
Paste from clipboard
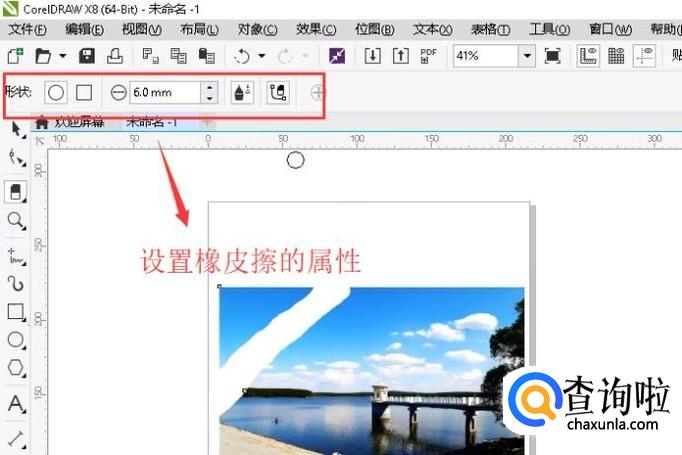point(206,56)
